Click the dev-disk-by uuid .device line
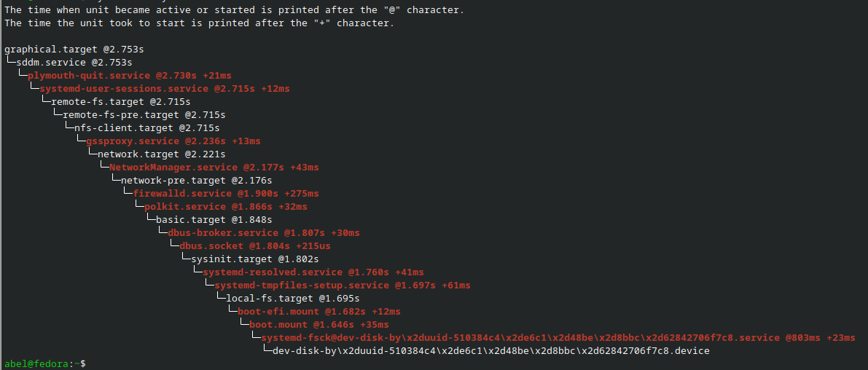 pyautogui.click(x=490, y=351)
